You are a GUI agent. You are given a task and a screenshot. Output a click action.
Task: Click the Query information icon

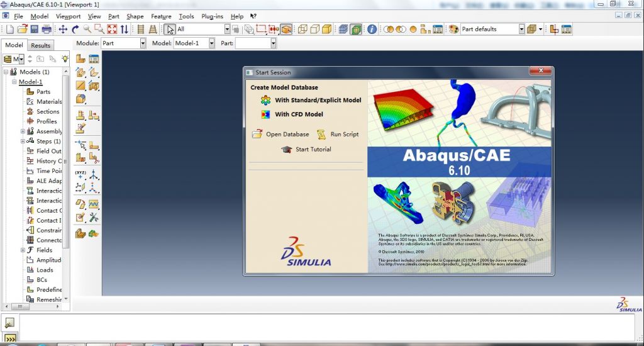click(372, 29)
